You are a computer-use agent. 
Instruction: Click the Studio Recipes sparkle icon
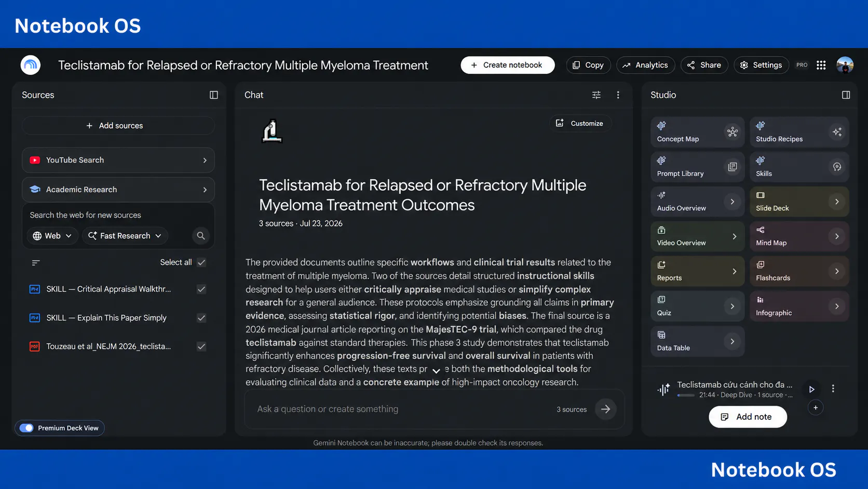pyautogui.click(x=837, y=132)
